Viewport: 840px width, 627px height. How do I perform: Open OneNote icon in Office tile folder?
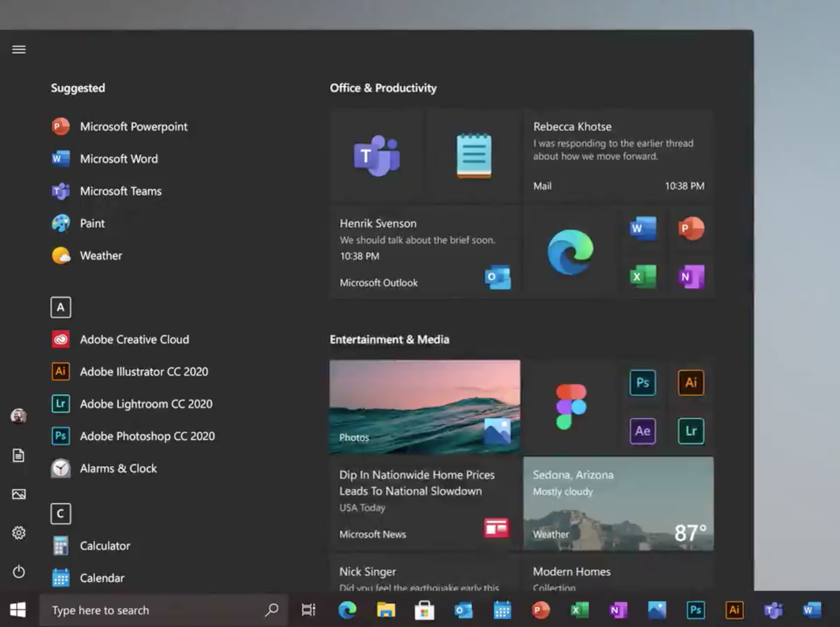(x=691, y=277)
